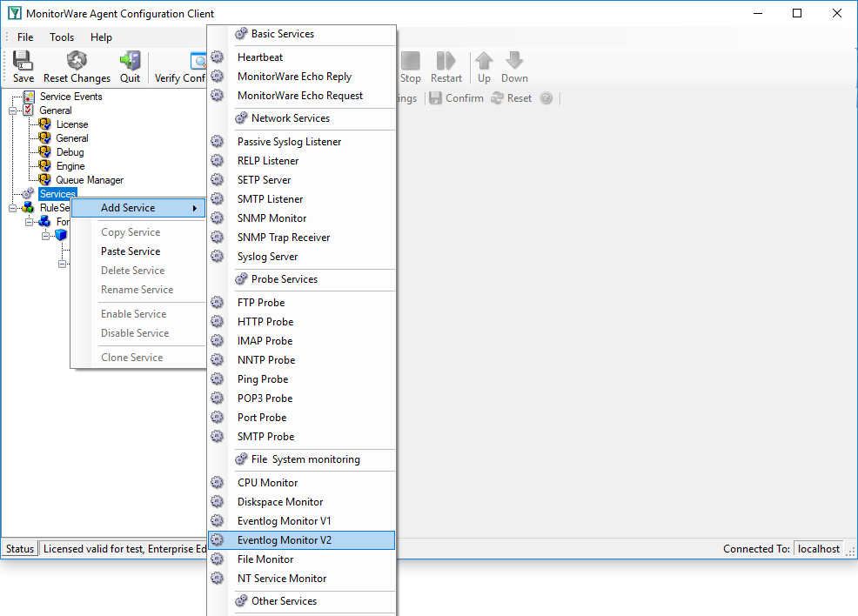
Task: Choose Clone Service from context menu
Action: click(x=131, y=358)
